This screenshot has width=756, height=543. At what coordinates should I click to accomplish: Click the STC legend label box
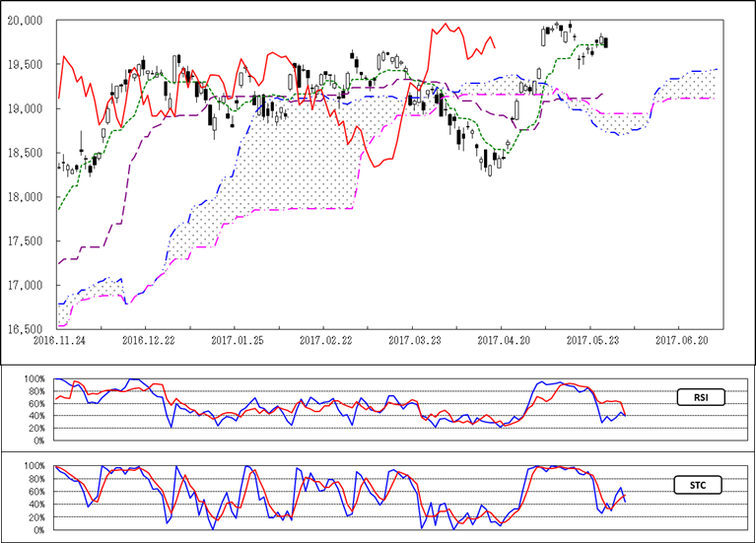click(702, 484)
